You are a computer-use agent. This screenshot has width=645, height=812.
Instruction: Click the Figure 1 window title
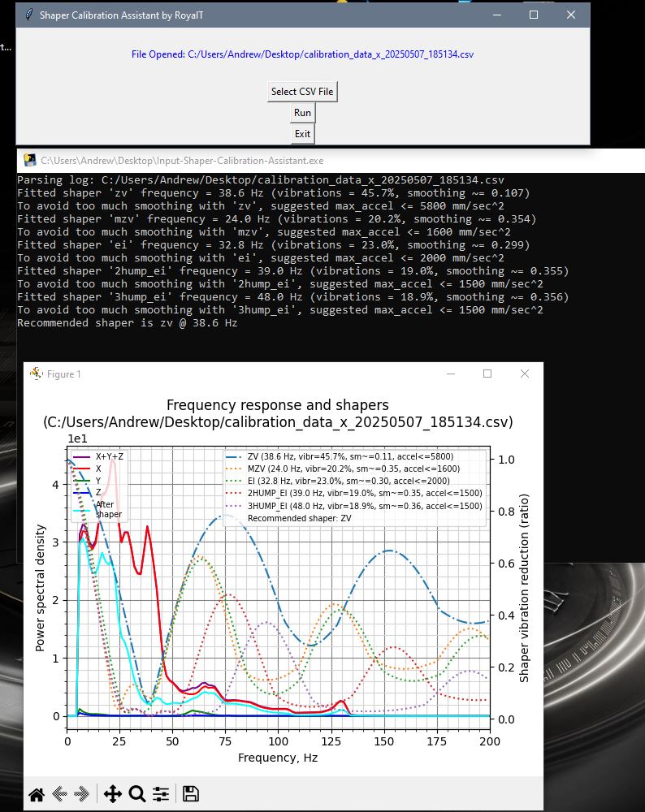63,374
